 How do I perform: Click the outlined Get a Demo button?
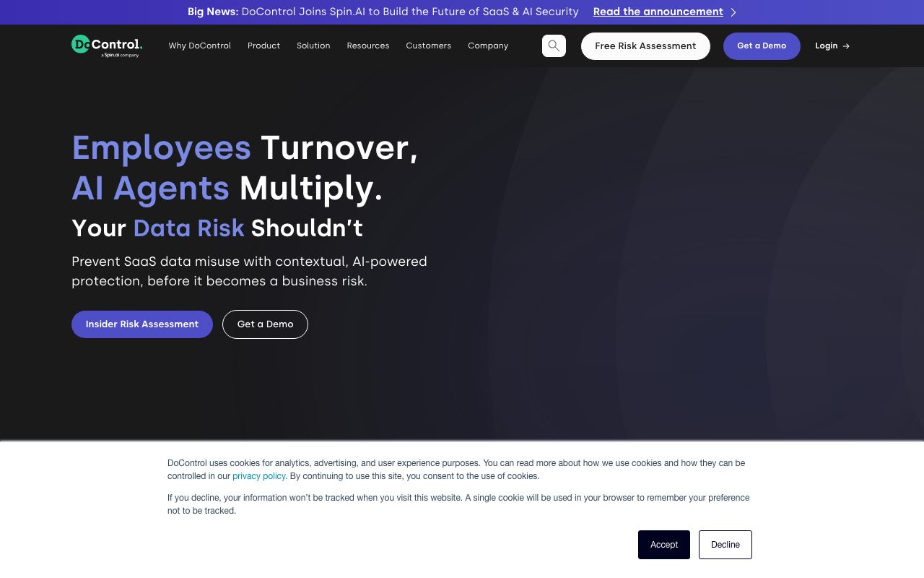point(265,324)
